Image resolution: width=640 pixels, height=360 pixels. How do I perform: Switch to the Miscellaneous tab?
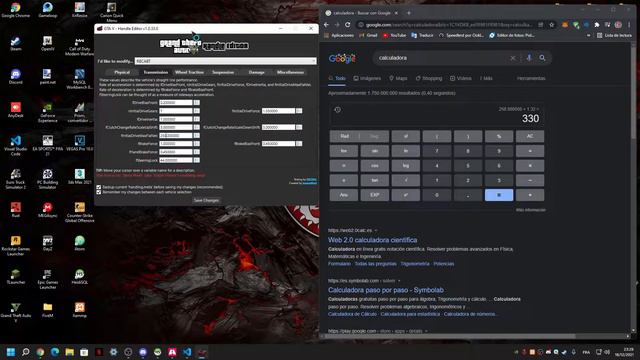(x=290, y=72)
